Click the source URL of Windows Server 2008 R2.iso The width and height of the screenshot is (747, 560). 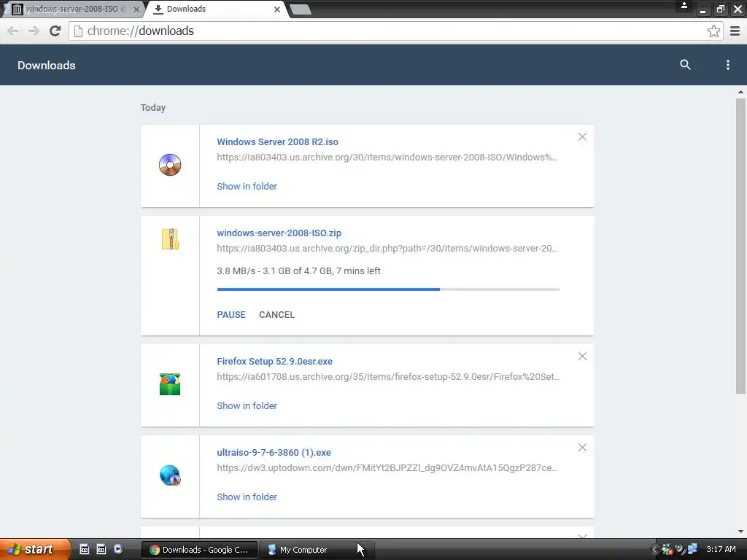pyautogui.click(x=387, y=157)
